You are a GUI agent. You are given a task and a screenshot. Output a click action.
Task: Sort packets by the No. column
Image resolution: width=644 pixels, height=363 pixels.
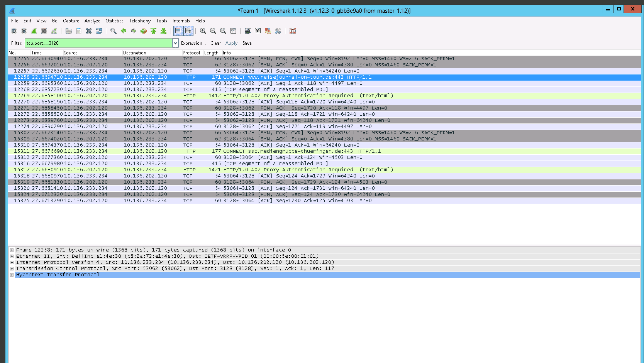[19, 53]
